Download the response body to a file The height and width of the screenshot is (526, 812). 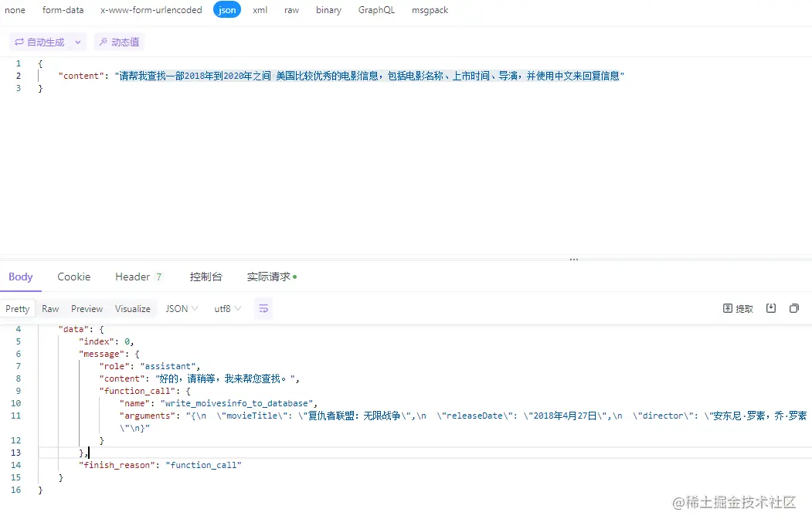click(771, 308)
